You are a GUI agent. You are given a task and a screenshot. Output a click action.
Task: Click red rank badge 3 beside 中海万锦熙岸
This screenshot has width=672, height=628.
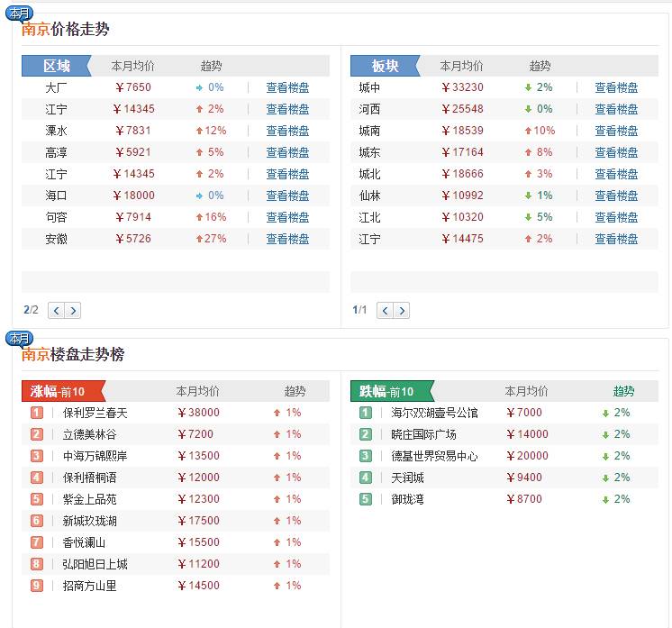pos(37,456)
